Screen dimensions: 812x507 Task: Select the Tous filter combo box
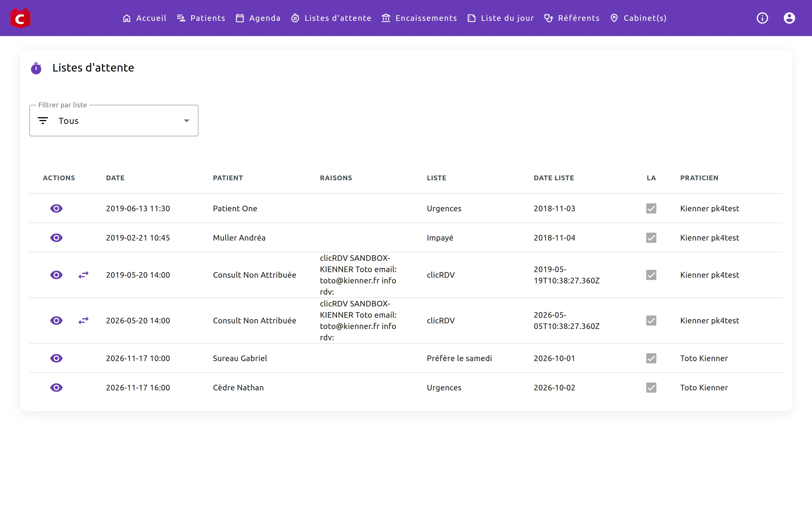tap(114, 121)
